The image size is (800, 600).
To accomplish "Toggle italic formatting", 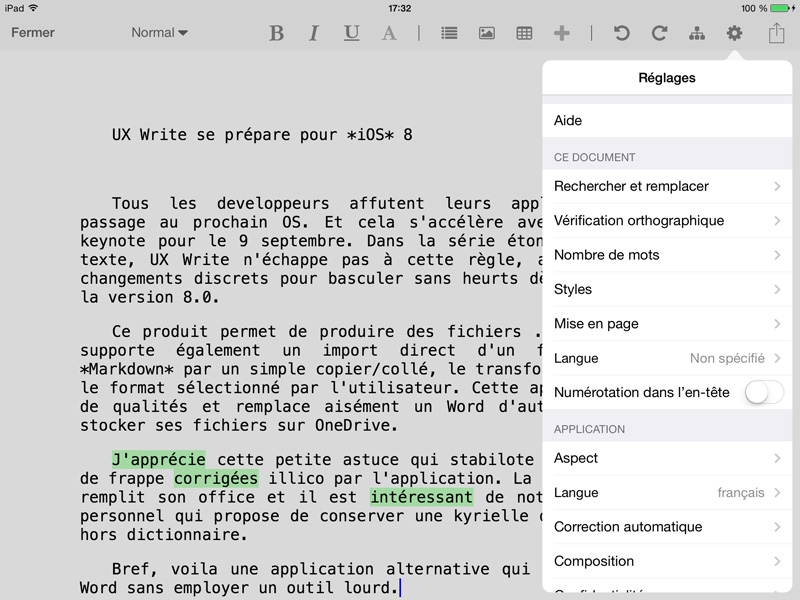I will click(314, 33).
